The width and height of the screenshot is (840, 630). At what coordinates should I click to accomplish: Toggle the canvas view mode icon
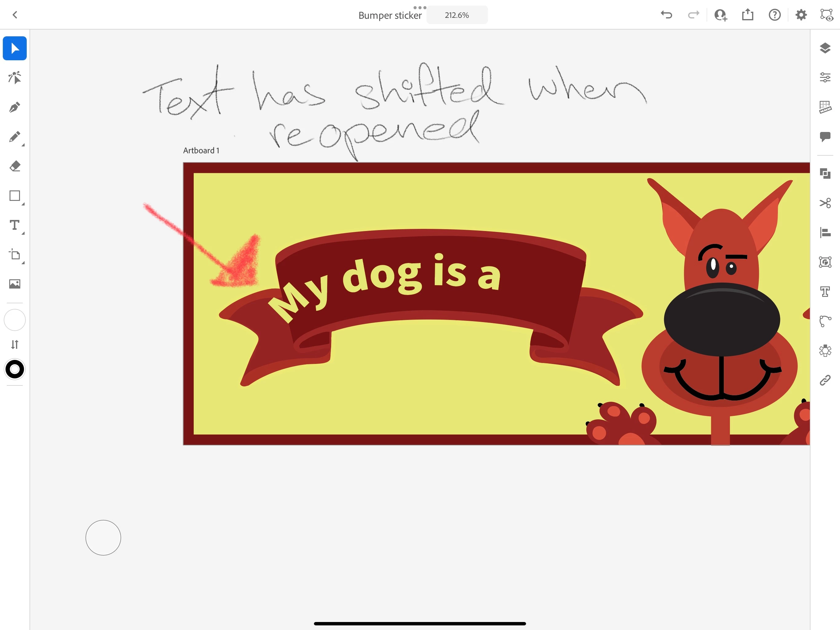tap(826, 15)
